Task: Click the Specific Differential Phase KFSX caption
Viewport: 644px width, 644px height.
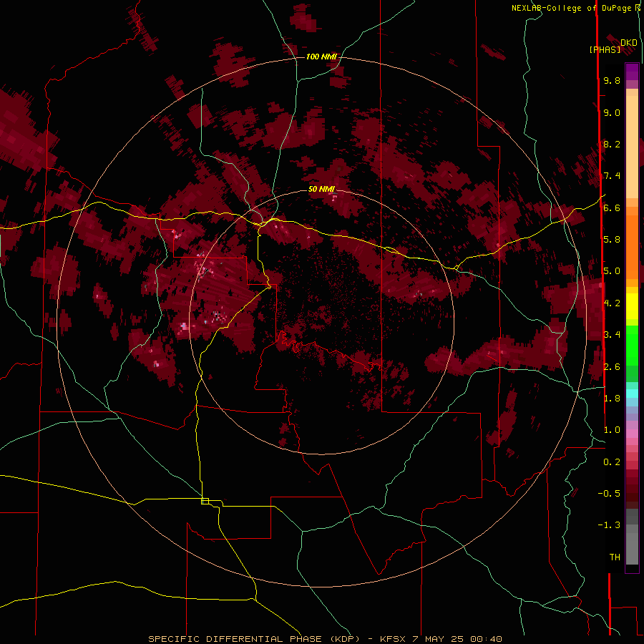Action: click(325, 639)
